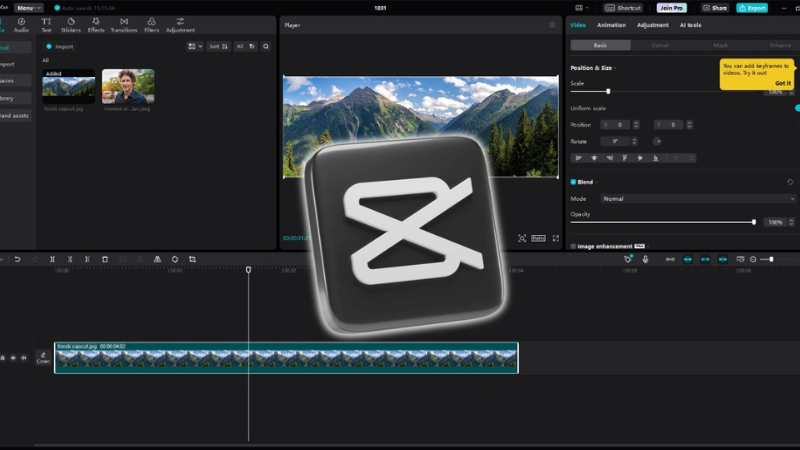Viewport: 800px width, 450px height.
Task: Open the All filter dropdown in media panel
Action: point(245,46)
